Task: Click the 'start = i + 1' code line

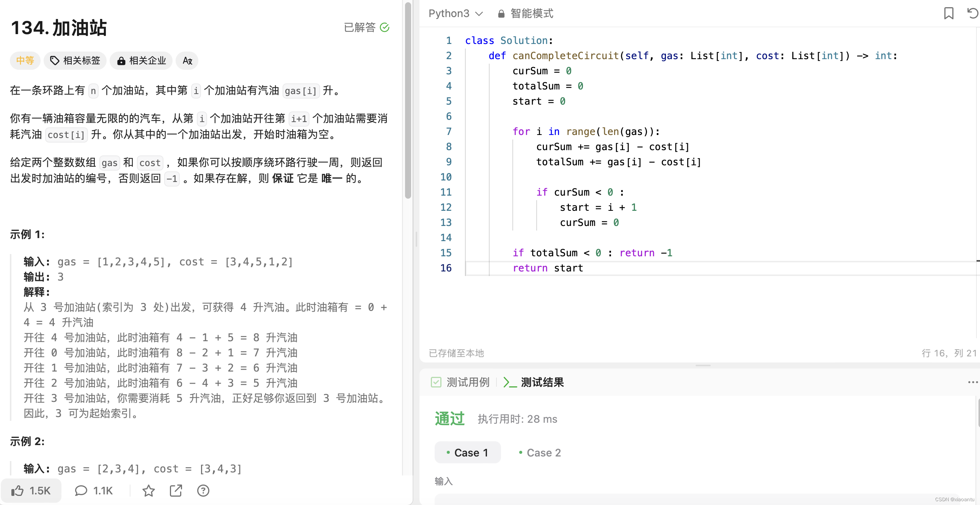Action: coord(598,207)
